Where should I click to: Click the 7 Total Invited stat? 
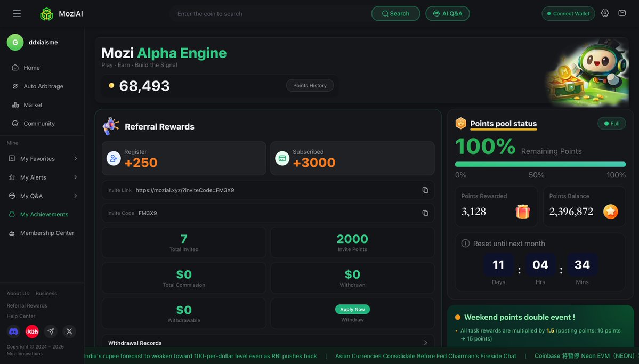(x=184, y=242)
